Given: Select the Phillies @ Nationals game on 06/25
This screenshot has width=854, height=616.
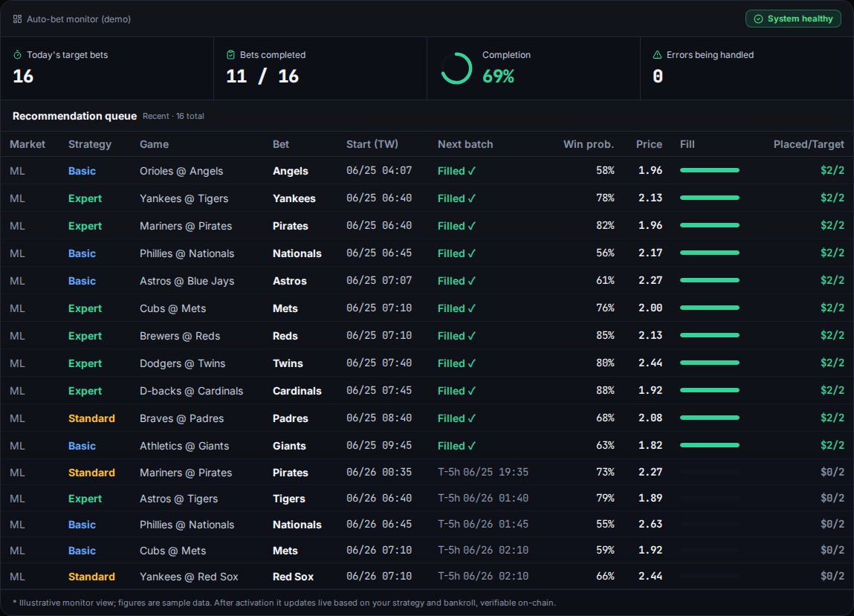Looking at the screenshot, I should point(187,253).
